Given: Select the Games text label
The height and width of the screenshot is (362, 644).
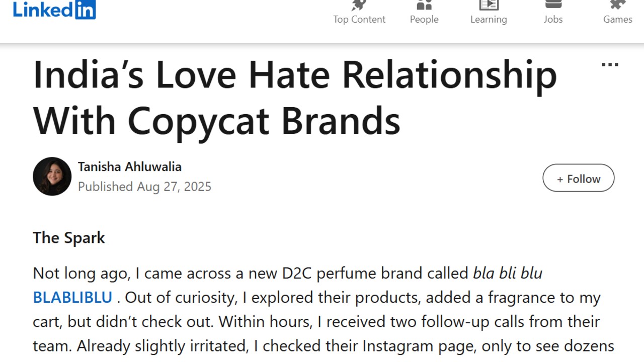Looking at the screenshot, I should click(617, 19).
